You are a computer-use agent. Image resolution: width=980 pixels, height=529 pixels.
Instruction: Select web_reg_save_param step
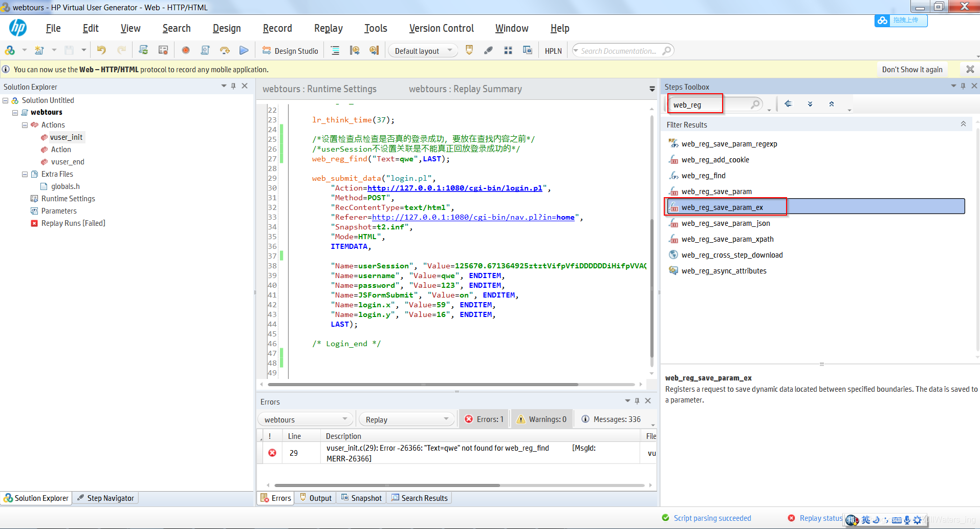[716, 192]
